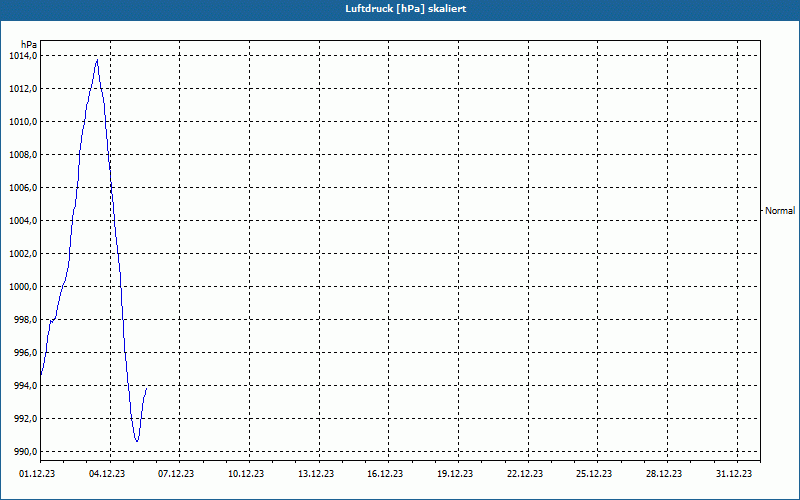
Task: Click the 16.12.23 date label
Action: (385, 474)
